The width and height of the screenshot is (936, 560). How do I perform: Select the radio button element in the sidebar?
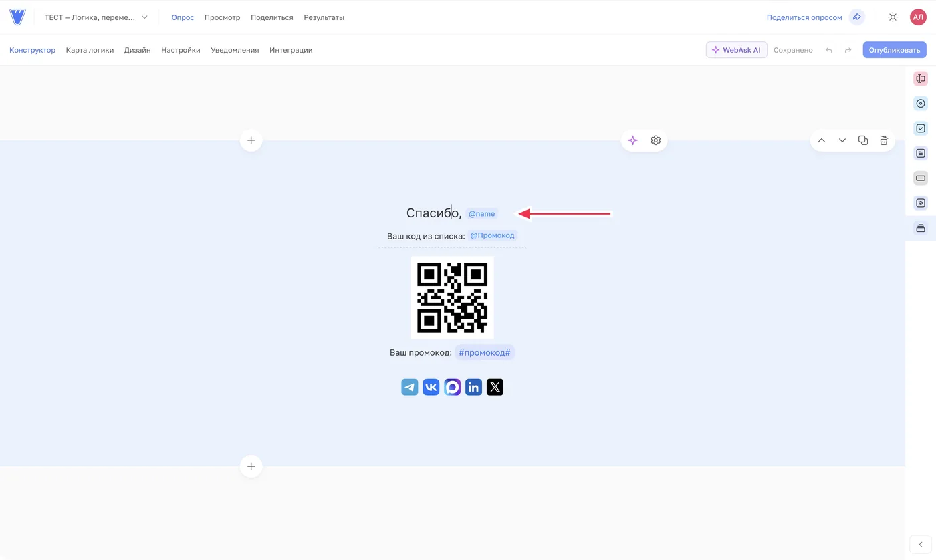click(x=921, y=104)
